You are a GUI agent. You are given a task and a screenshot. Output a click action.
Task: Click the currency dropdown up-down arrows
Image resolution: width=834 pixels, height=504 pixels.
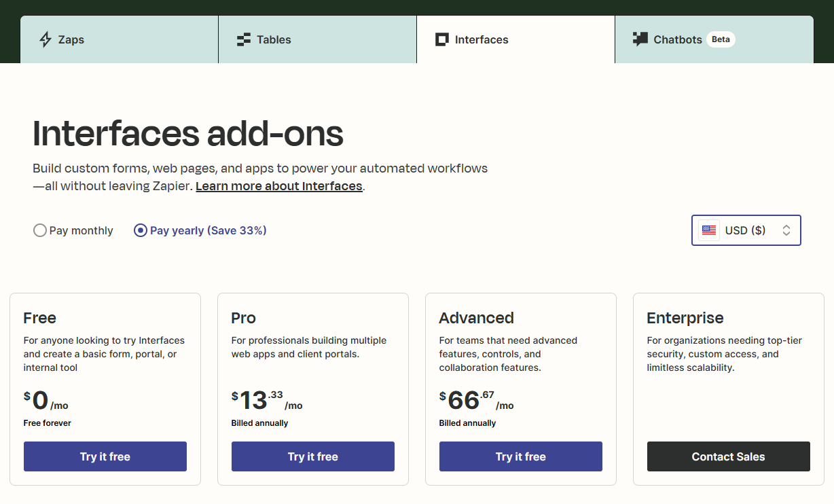click(786, 230)
